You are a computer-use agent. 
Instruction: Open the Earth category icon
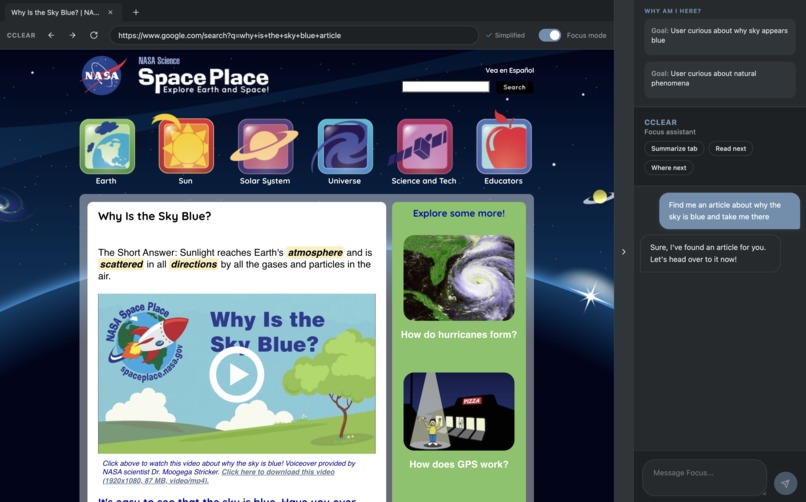click(x=107, y=146)
